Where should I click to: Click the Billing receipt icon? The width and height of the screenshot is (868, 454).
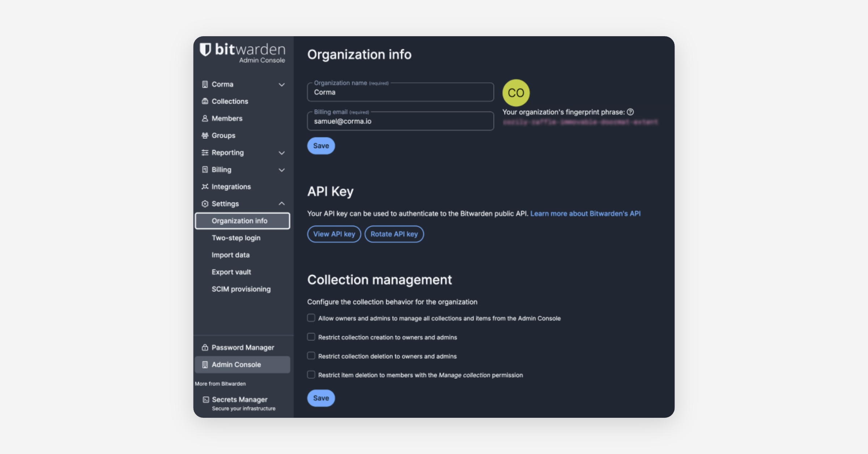(x=205, y=169)
